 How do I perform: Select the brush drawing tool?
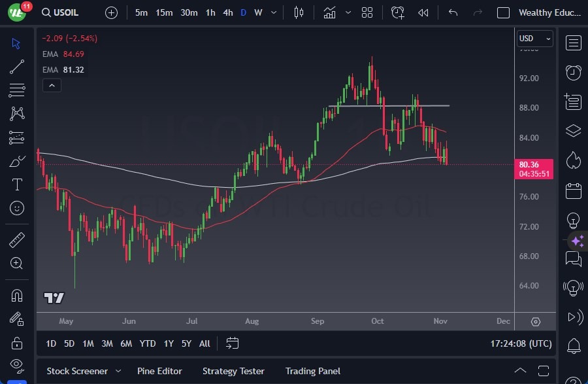click(16, 160)
